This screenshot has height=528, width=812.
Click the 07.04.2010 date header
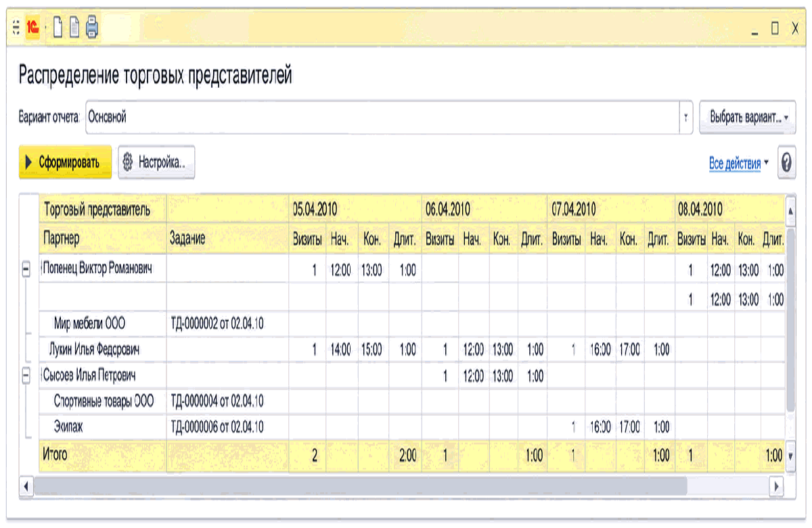573,210
